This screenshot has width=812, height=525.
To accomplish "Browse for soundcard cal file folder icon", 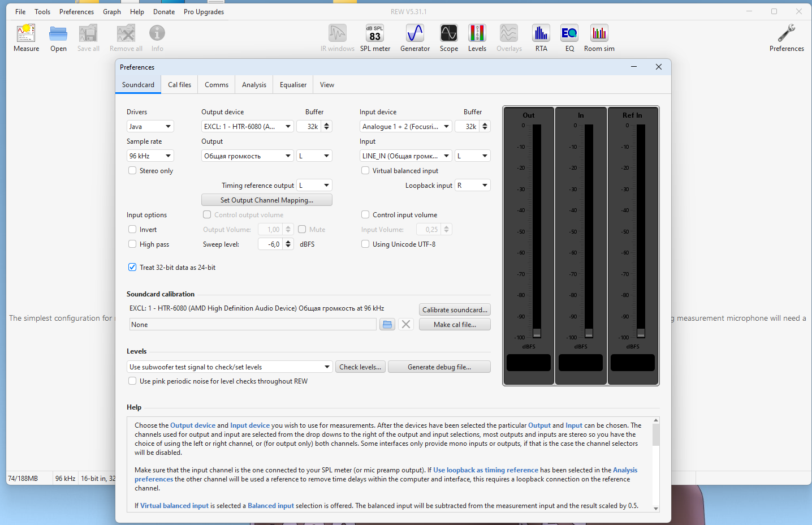I will click(387, 325).
